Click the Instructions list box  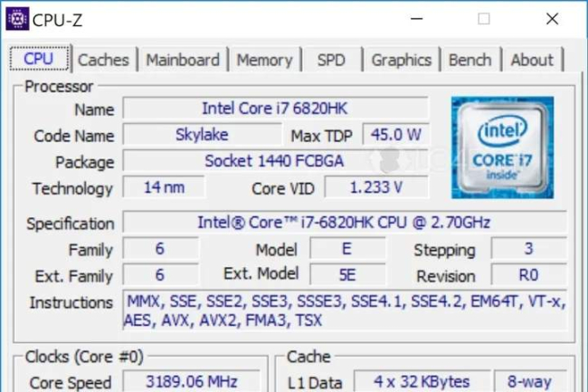click(346, 311)
